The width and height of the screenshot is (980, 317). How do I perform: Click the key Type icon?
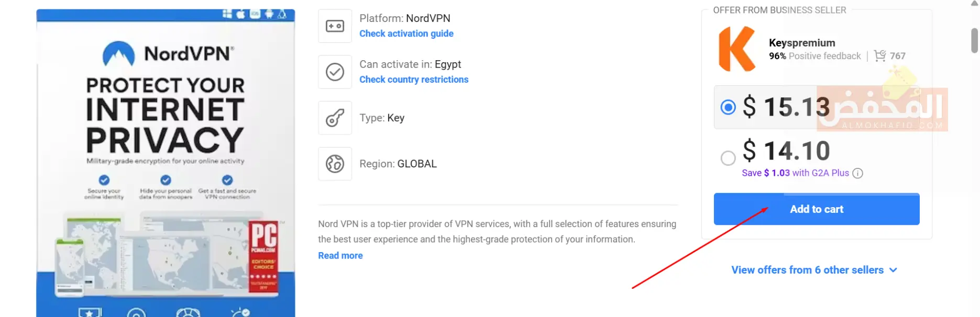pos(335,118)
